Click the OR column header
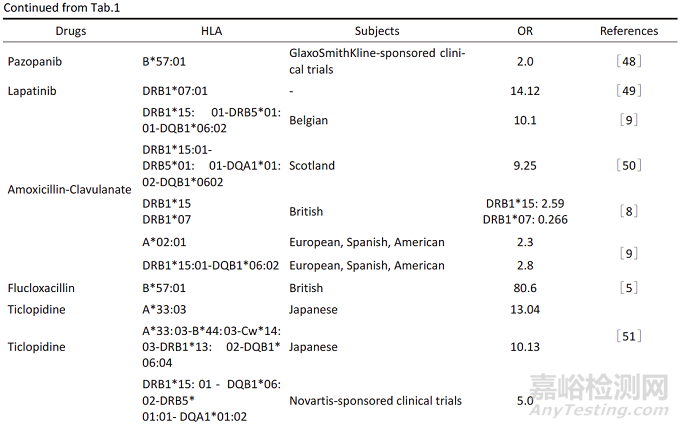The height and width of the screenshot is (428, 680). pos(525,32)
